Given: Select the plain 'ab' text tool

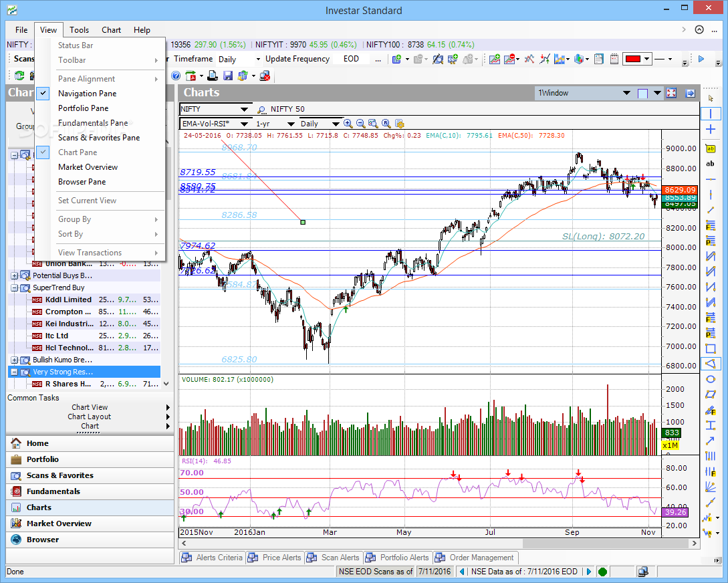Looking at the screenshot, I should click(x=711, y=163).
